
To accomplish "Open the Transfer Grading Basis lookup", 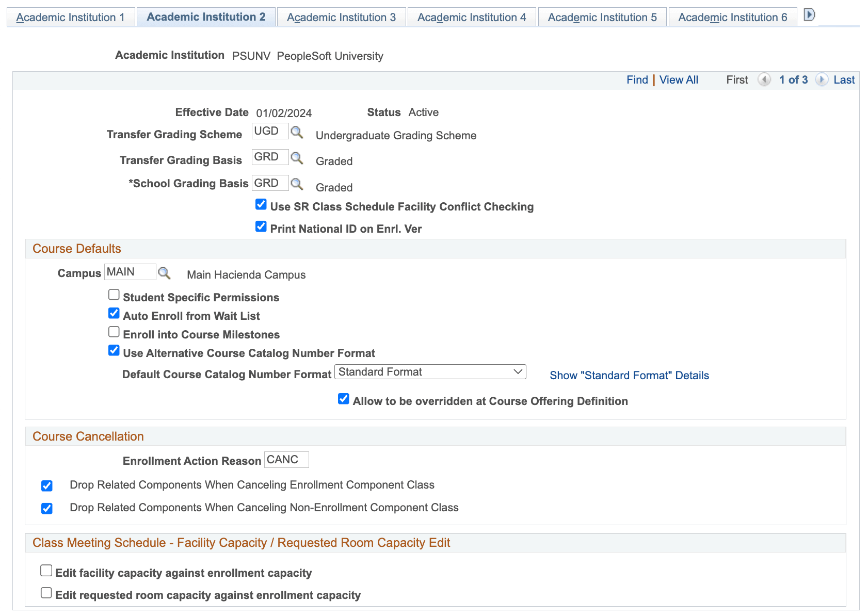I will (x=297, y=158).
